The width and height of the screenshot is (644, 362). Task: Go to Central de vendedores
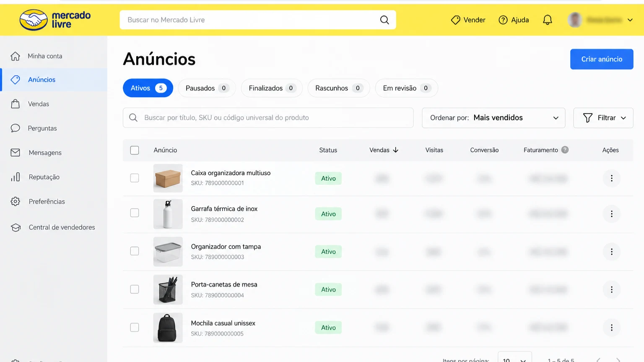(54, 227)
